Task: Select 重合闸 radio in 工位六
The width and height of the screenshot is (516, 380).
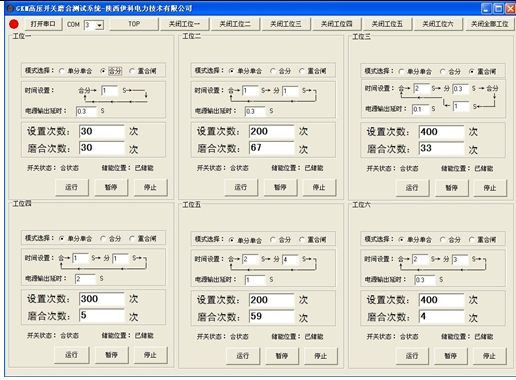Action: pyautogui.click(x=472, y=239)
